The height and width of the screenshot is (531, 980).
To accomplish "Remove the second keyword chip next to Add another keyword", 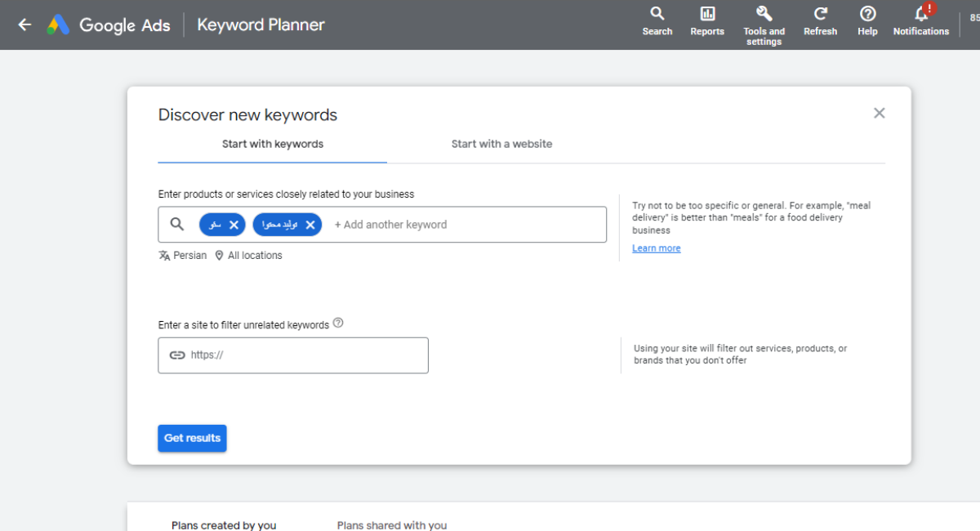I will [x=310, y=225].
